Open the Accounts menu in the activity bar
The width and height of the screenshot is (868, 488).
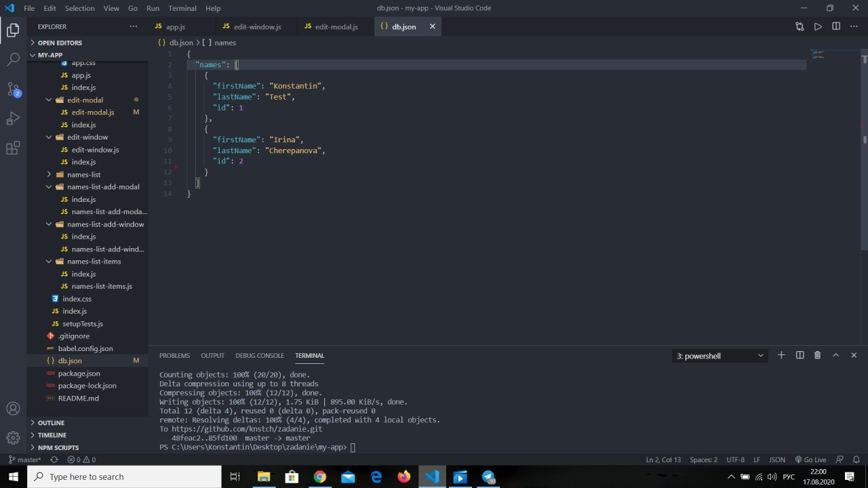point(13,409)
